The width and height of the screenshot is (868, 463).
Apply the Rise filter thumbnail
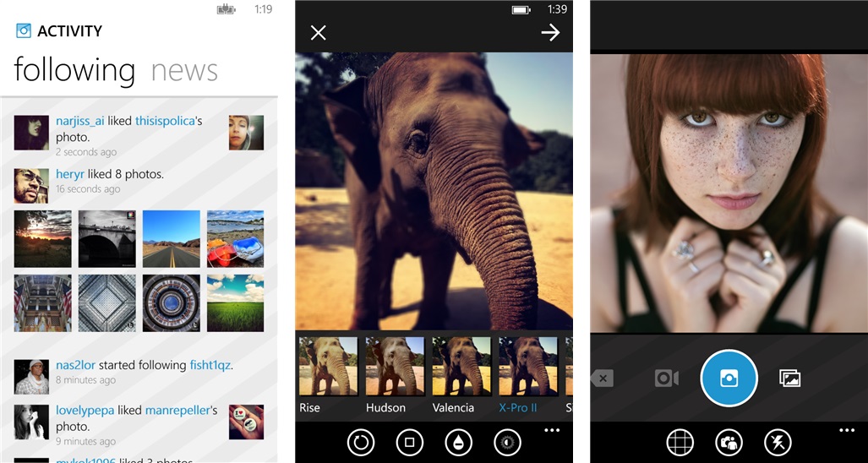[x=328, y=366]
